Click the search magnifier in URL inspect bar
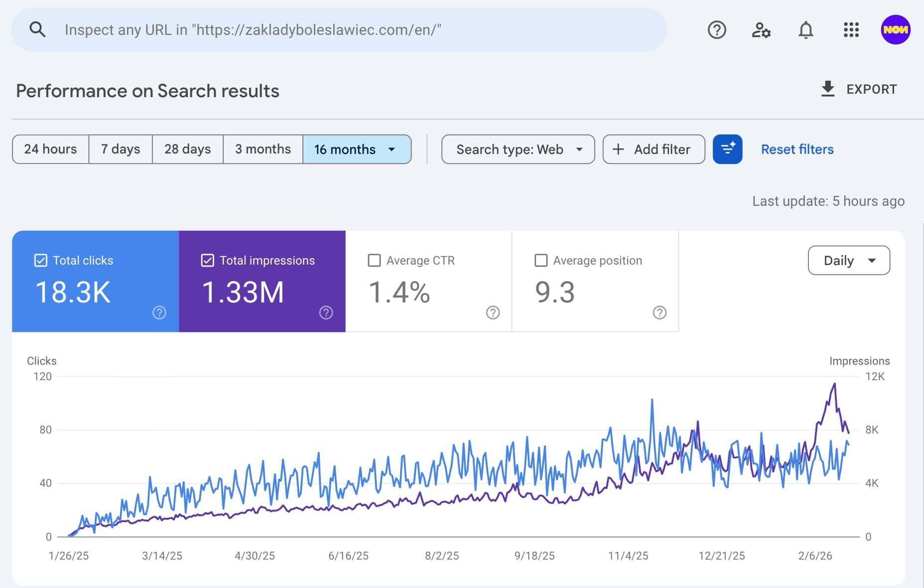 [38, 29]
